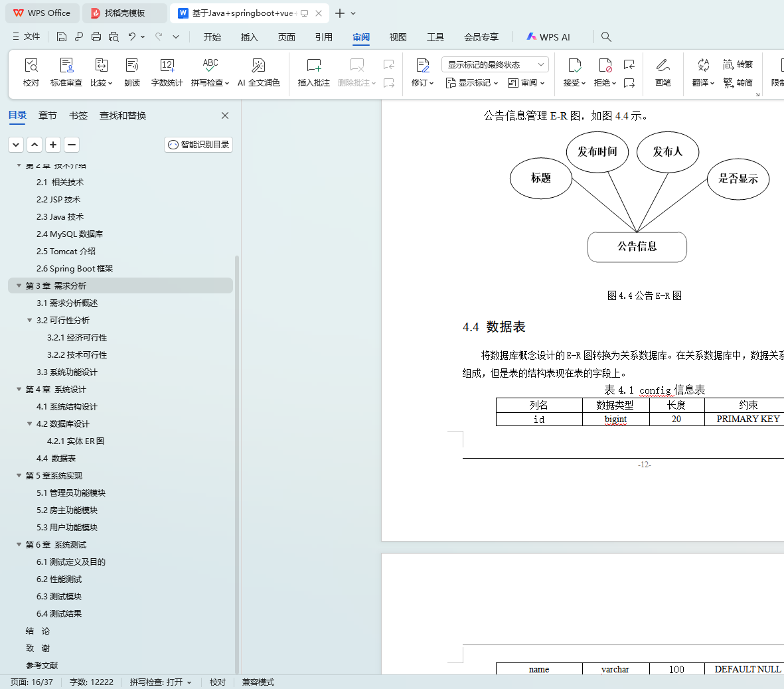
Task: Go to previous change icon beside 接受
Action: point(629,64)
